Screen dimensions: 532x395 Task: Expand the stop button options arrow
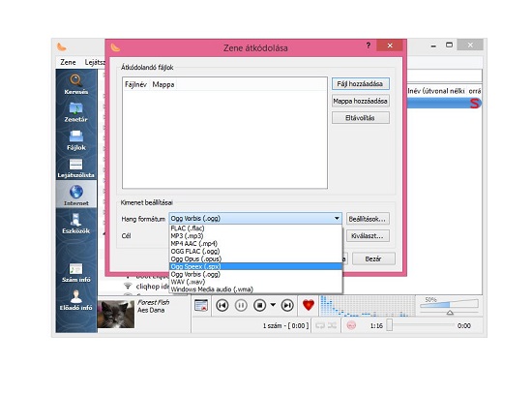tap(273, 305)
